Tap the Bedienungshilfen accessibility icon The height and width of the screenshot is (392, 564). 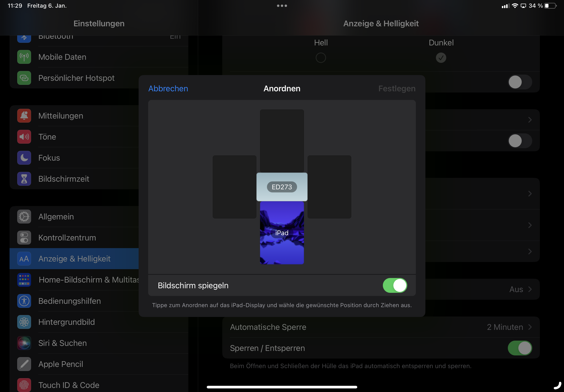[x=24, y=301]
